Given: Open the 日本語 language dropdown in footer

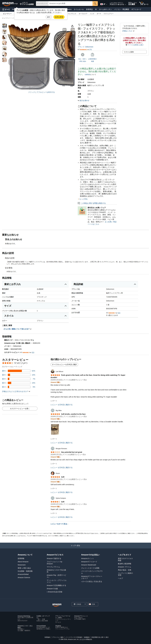Looking at the screenshot, I should (x=79, y=604).
